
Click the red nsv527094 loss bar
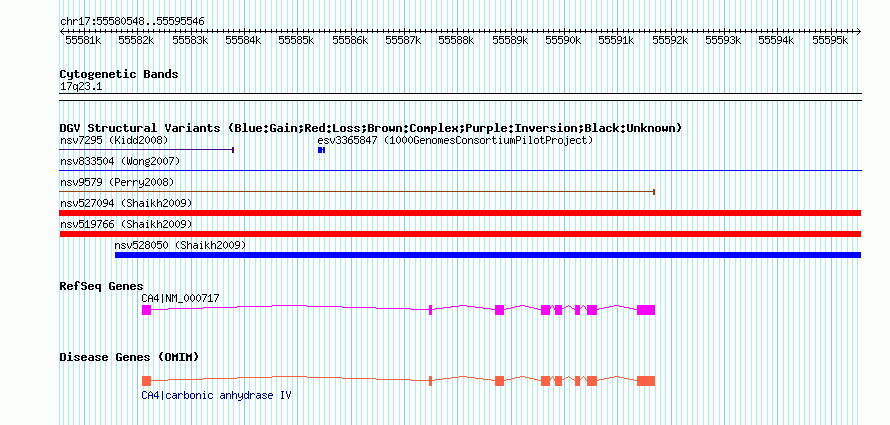tap(460, 213)
